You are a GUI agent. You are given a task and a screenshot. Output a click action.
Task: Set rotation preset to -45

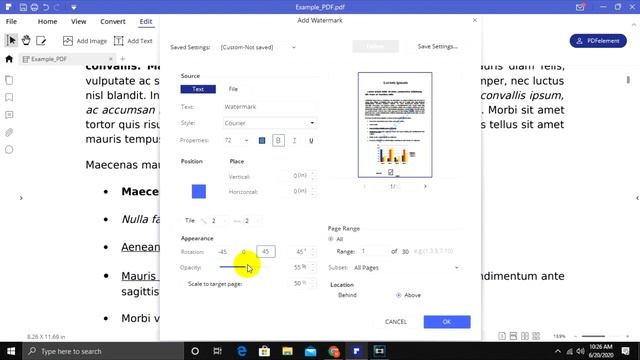(222, 252)
